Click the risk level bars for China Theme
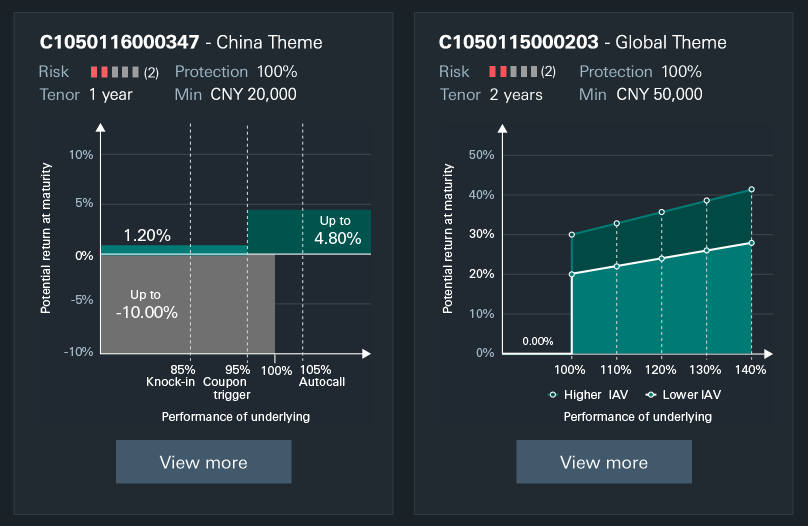The width and height of the screenshot is (808, 526). [x=115, y=72]
